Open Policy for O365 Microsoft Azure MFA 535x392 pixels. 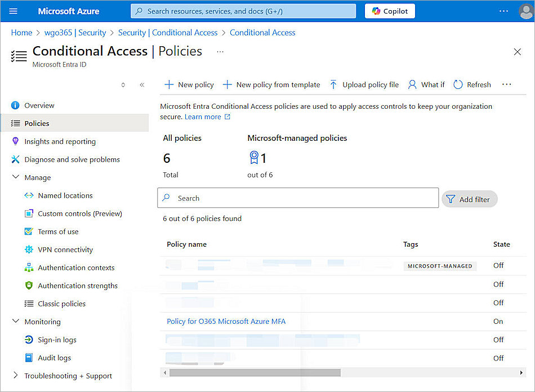click(x=226, y=321)
